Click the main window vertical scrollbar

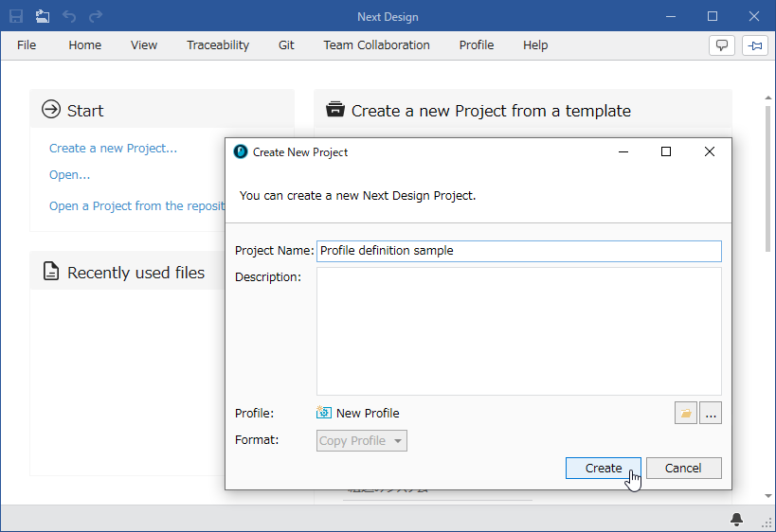pyautogui.click(x=768, y=178)
